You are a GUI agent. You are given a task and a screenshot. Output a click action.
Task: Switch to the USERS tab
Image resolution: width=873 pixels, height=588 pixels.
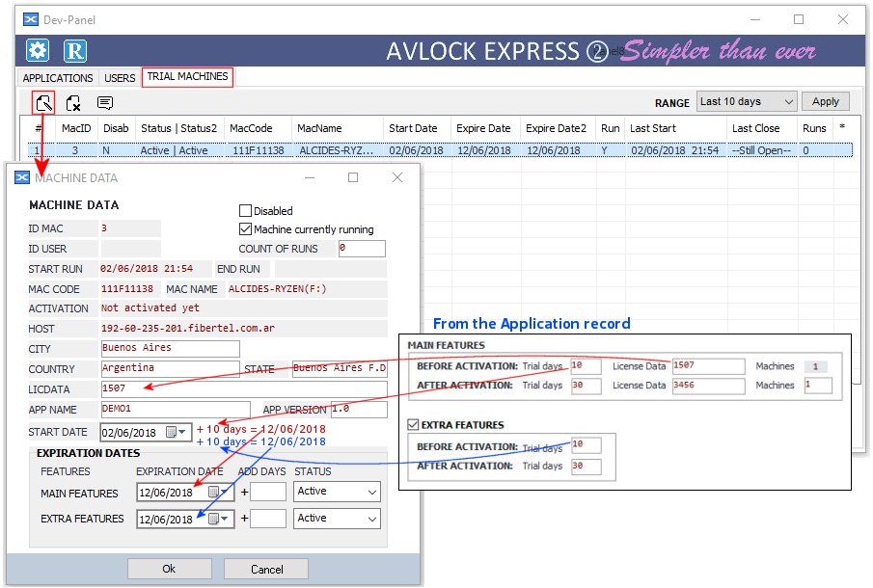(x=120, y=78)
